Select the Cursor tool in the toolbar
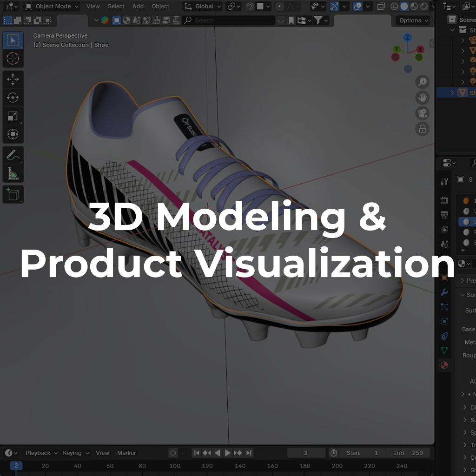The width and height of the screenshot is (476, 476). click(x=13, y=59)
